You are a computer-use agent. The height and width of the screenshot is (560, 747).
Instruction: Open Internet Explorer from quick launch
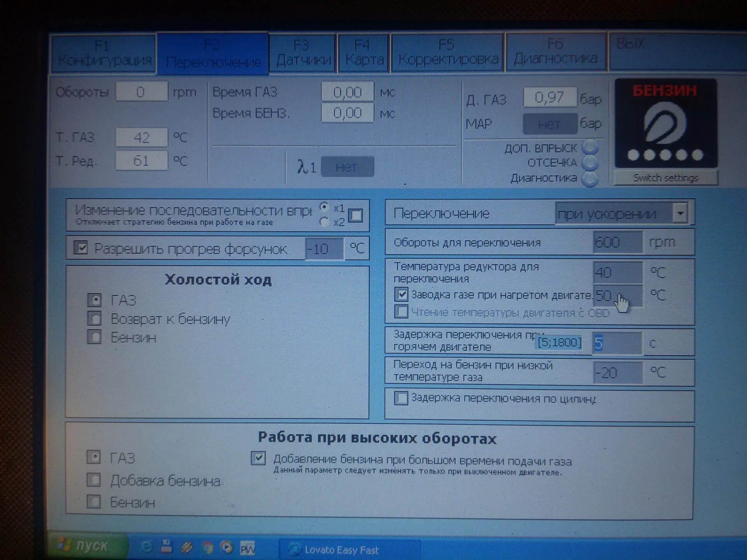[x=146, y=546]
